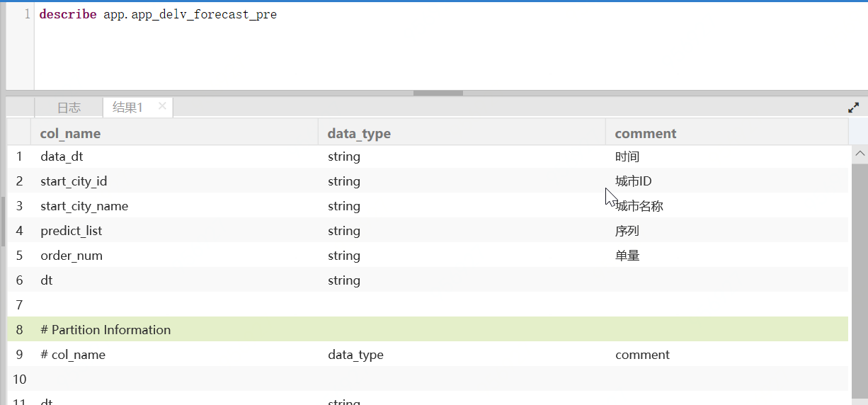Image resolution: width=868 pixels, height=405 pixels.
Task: Click the data_type column header
Action: click(x=359, y=133)
